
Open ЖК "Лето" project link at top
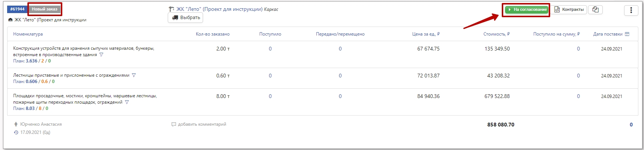[219, 9]
